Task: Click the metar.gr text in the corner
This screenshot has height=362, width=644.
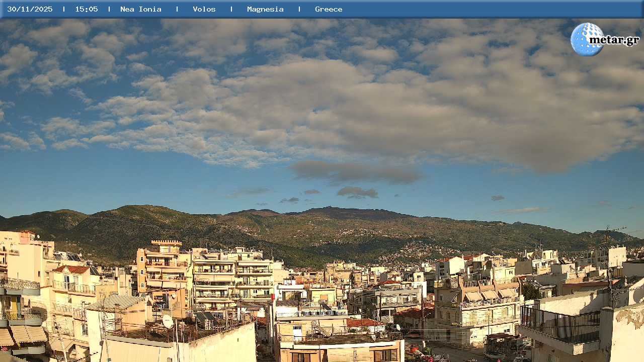Action: pyautogui.click(x=614, y=40)
